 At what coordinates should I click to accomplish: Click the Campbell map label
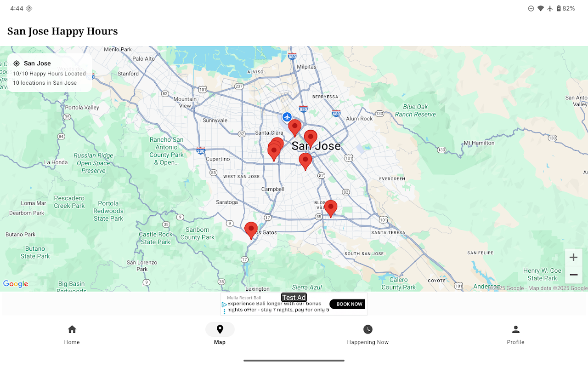(273, 189)
